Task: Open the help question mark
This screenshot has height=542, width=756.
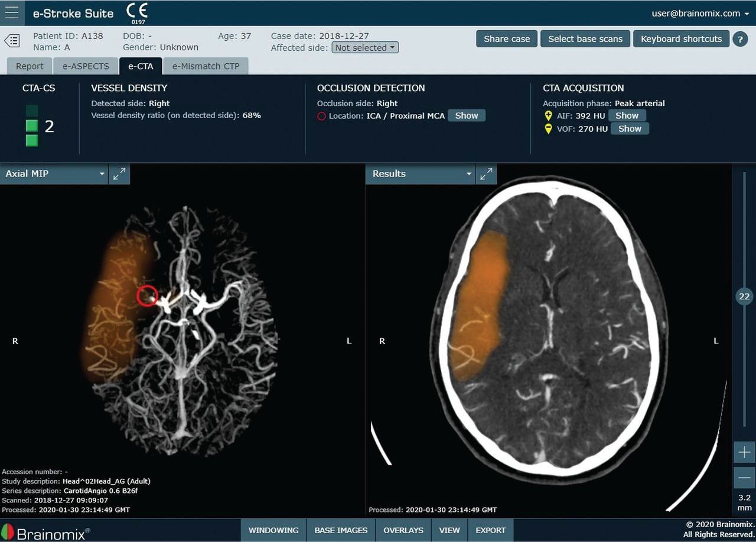Action: [x=740, y=39]
